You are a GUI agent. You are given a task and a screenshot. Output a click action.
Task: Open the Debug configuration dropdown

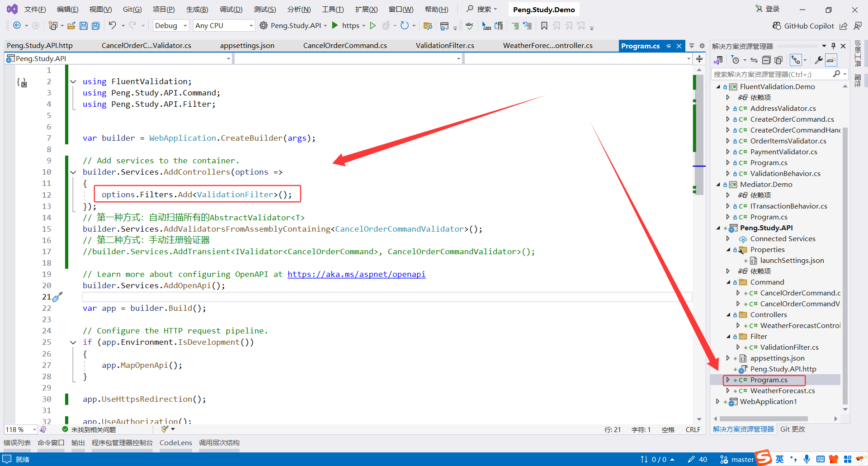click(170, 26)
